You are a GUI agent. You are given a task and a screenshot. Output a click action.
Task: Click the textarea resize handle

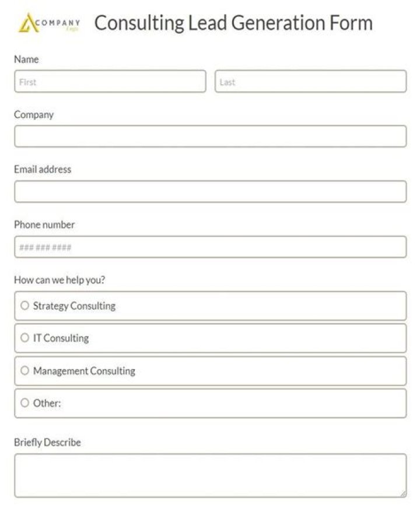[404, 491]
